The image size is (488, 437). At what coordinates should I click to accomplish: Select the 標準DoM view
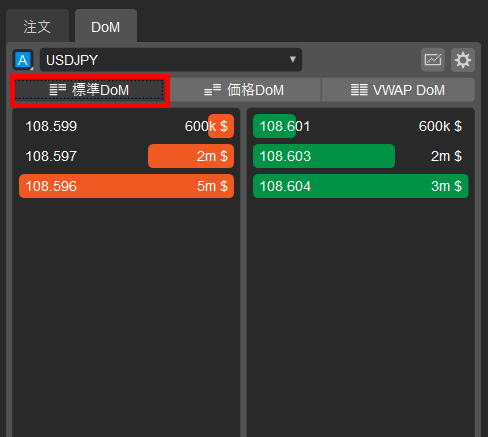(90, 90)
